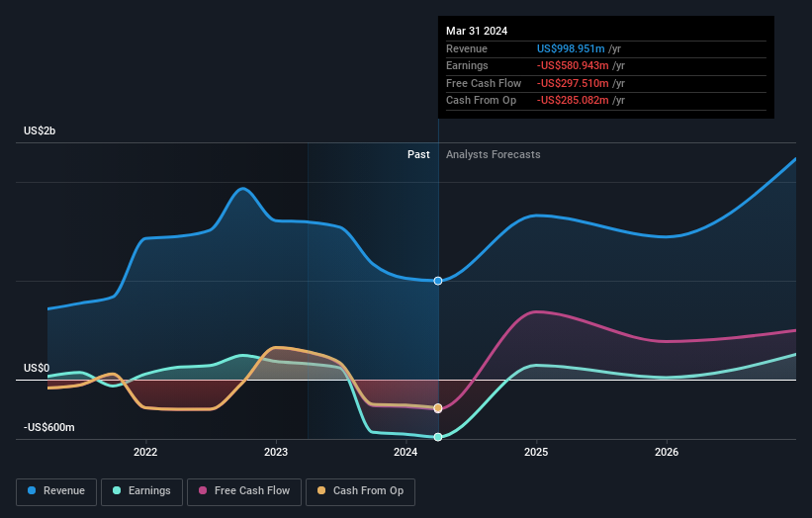Click the teal Earnings legend dot
Screen dimensions: 812x518
tap(117, 490)
